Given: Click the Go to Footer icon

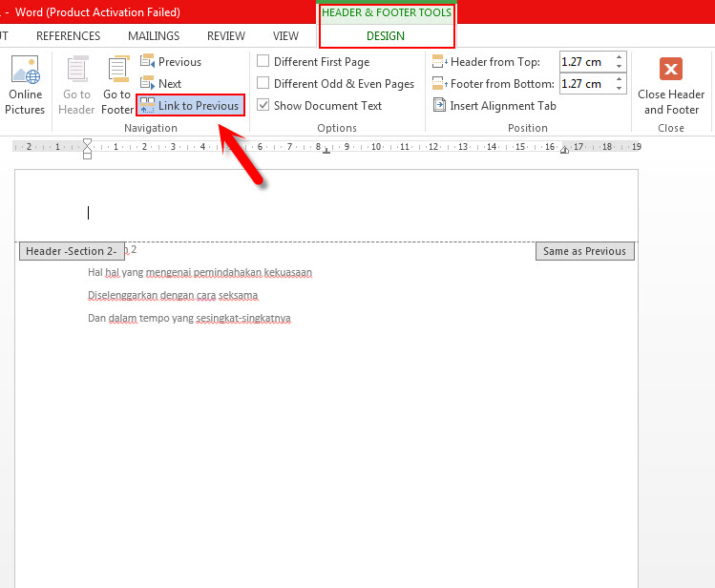Looking at the screenshot, I should tap(118, 70).
